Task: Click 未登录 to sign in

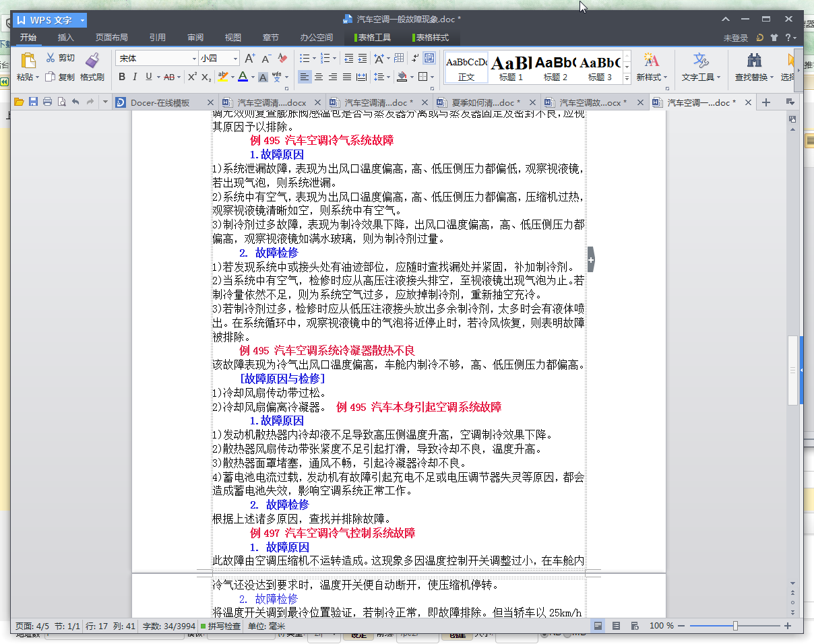Action: tap(736, 38)
